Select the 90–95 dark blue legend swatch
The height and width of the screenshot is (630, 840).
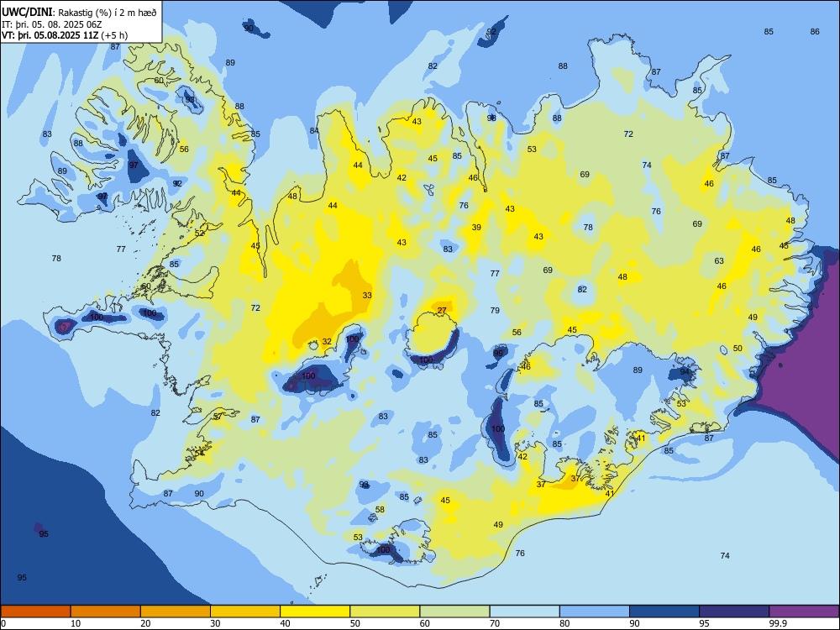(x=664, y=612)
